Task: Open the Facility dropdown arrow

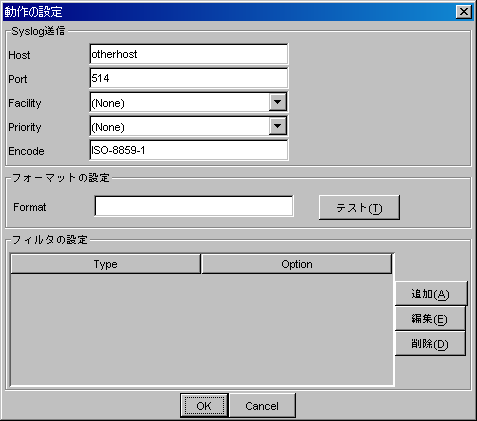Action: click(278, 102)
